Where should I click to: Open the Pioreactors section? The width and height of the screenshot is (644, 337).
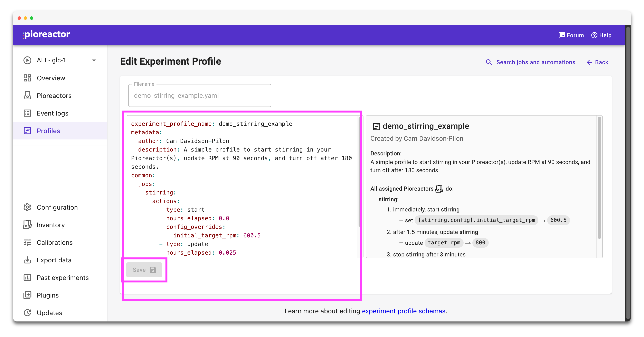point(54,95)
